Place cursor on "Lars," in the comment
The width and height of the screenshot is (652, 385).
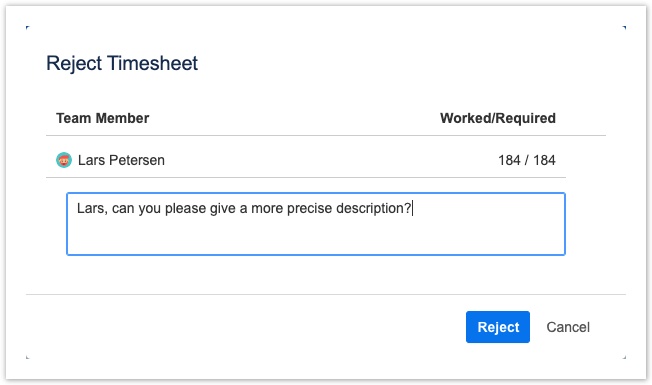click(92, 208)
